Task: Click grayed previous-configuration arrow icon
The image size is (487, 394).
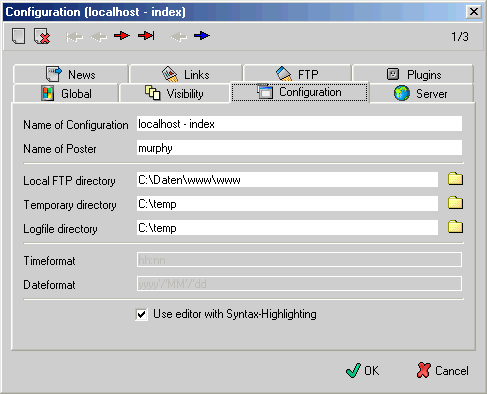Action: click(99, 37)
